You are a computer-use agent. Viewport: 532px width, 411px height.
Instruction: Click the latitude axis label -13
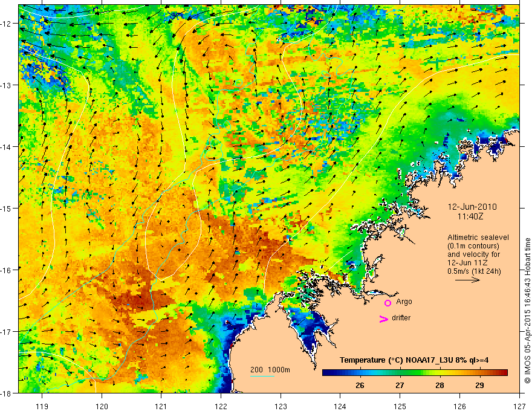coord(7,85)
